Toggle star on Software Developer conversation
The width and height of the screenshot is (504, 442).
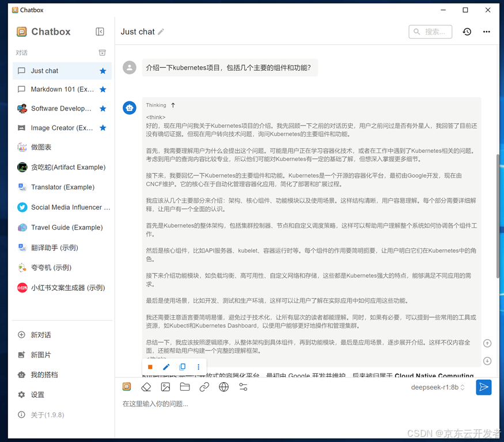[x=103, y=109]
